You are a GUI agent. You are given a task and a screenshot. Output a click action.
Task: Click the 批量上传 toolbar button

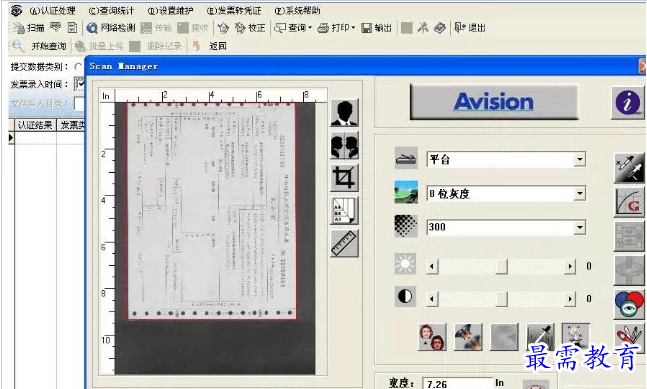(x=99, y=46)
